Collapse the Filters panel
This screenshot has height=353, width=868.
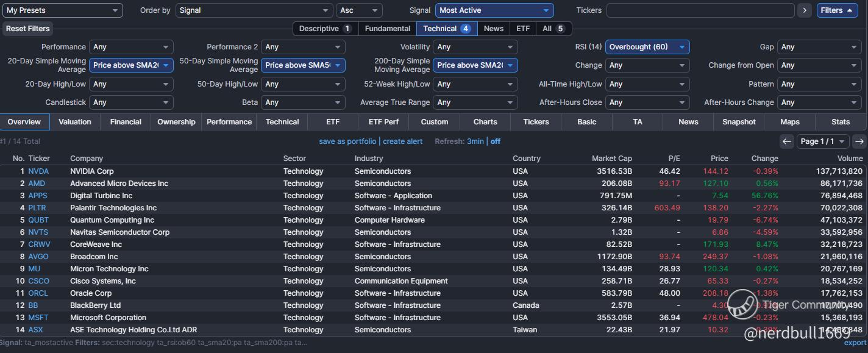coord(837,10)
